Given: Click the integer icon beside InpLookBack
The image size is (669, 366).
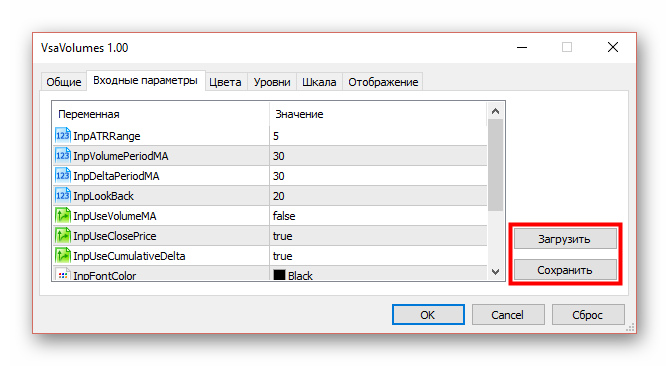Looking at the screenshot, I should pos(63,195).
